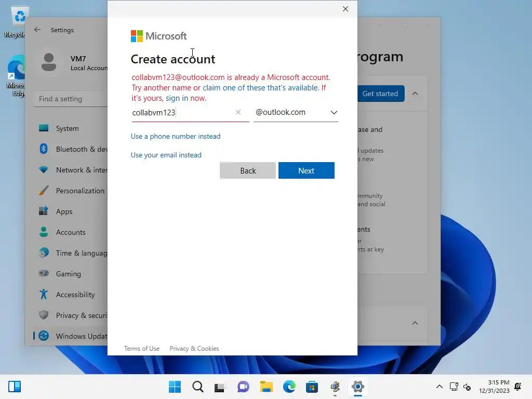The image size is (532, 399).
Task: Open Chat app on taskbar
Action: (x=243, y=387)
